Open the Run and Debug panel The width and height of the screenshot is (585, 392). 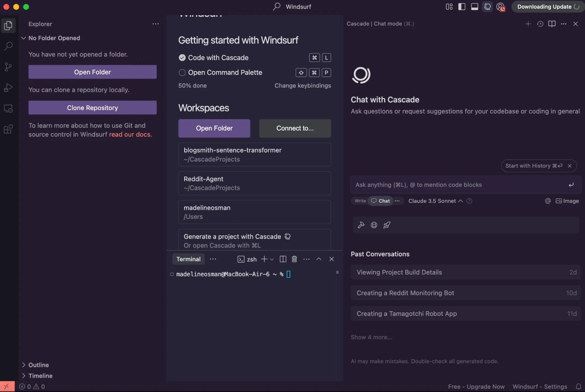point(8,88)
